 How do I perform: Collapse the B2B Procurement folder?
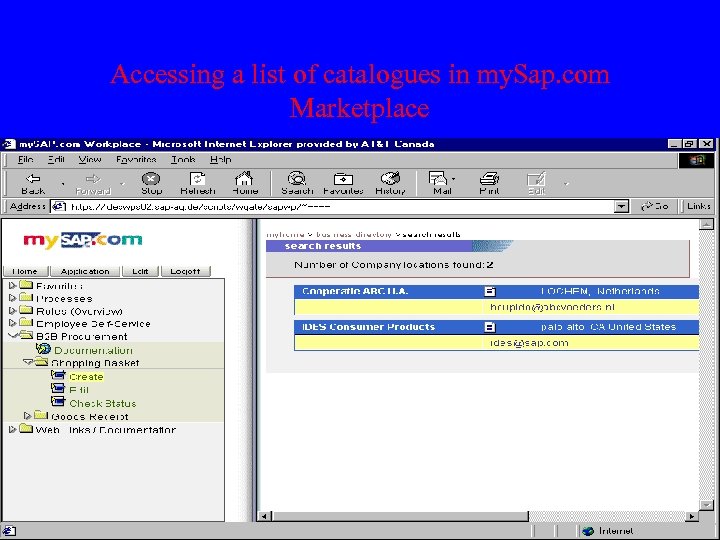pyautogui.click(x=12, y=336)
